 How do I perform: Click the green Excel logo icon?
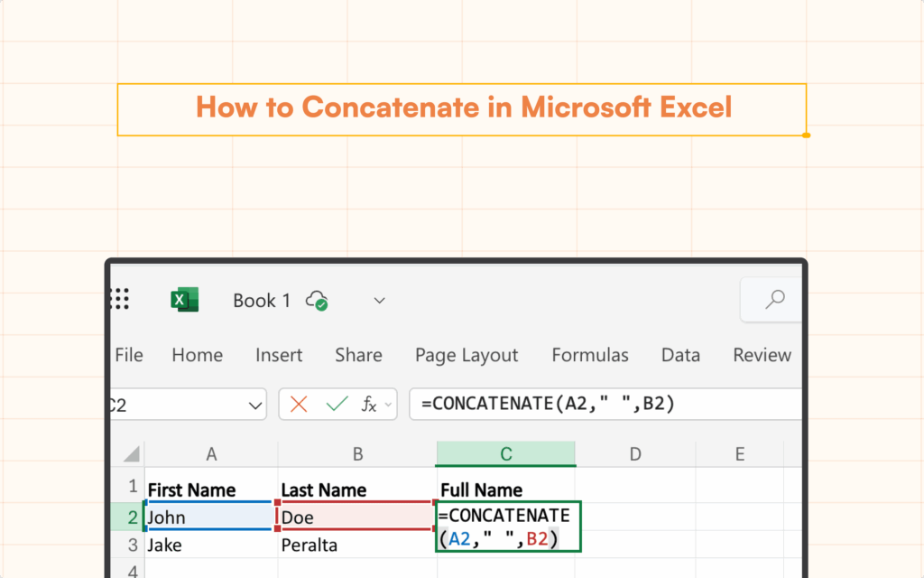click(x=184, y=300)
